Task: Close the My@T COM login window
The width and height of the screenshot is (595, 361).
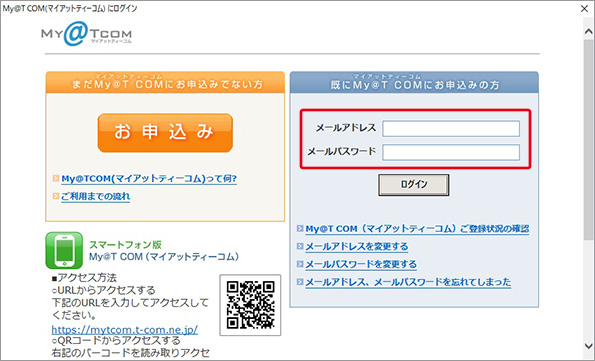Action: 584,8
